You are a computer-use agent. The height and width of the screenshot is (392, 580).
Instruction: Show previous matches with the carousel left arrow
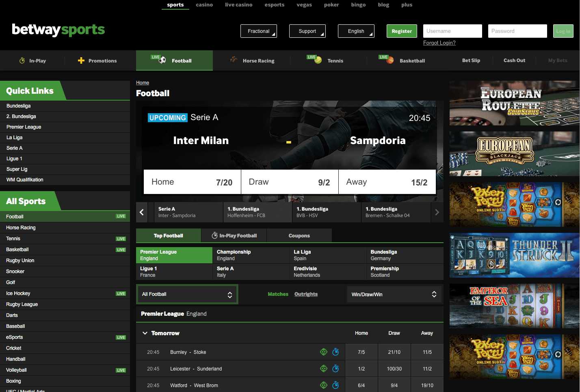[x=142, y=212]
